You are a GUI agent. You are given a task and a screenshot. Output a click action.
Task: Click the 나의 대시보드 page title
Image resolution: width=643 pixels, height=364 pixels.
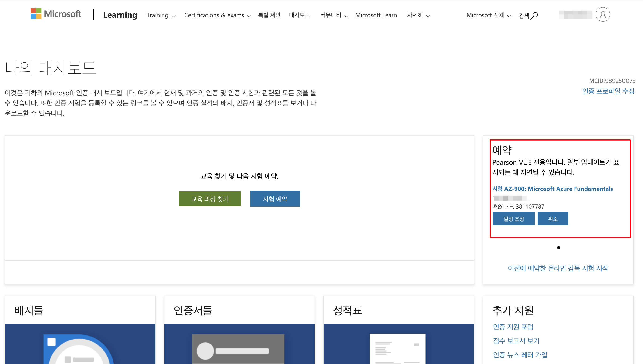point(50,68)
